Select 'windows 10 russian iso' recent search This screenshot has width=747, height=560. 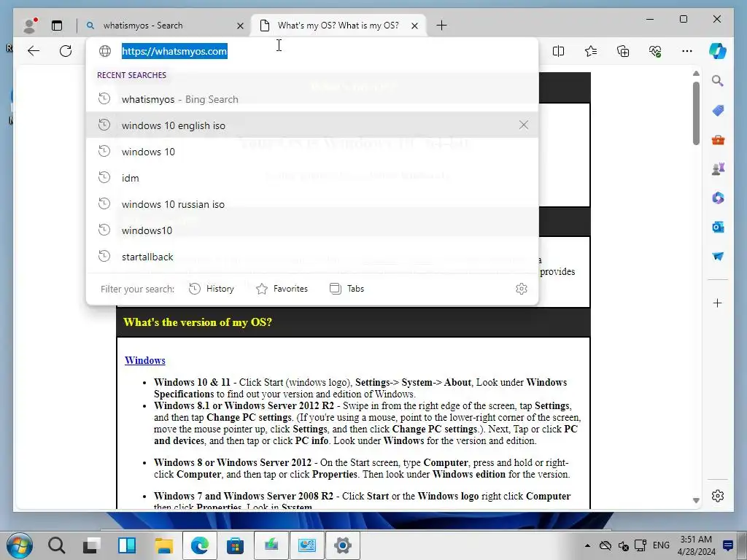[312, 204]
